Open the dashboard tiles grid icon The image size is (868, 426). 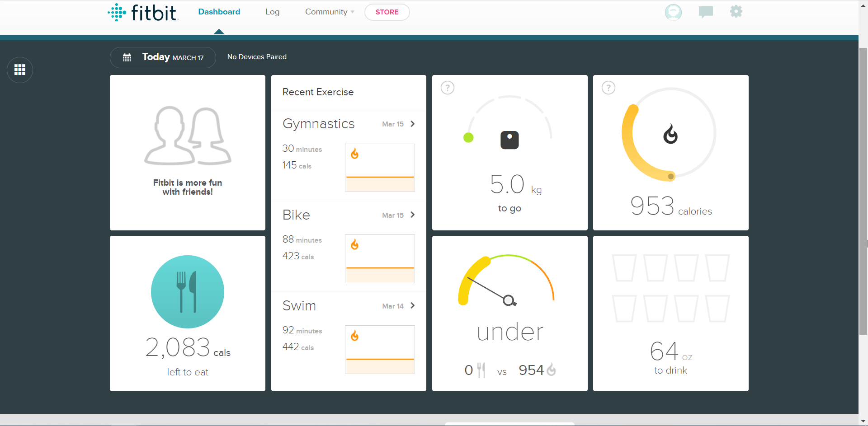(19, 70)
